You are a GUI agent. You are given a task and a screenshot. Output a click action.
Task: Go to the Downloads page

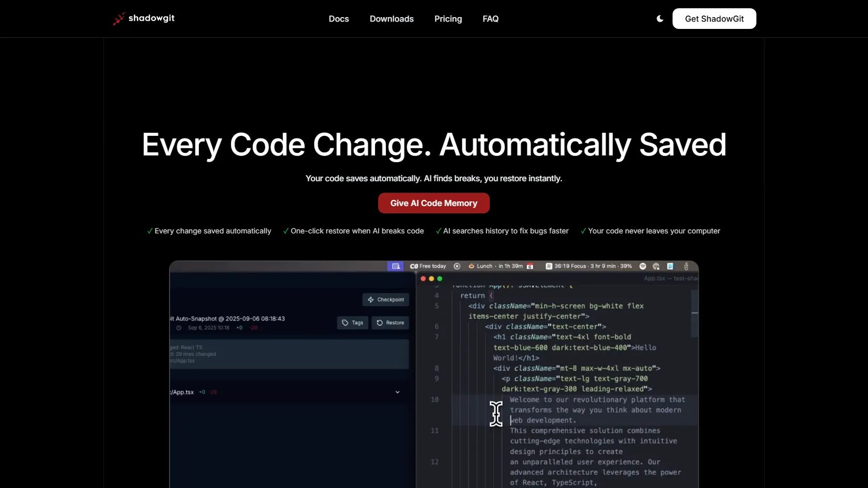click(392, 19)
